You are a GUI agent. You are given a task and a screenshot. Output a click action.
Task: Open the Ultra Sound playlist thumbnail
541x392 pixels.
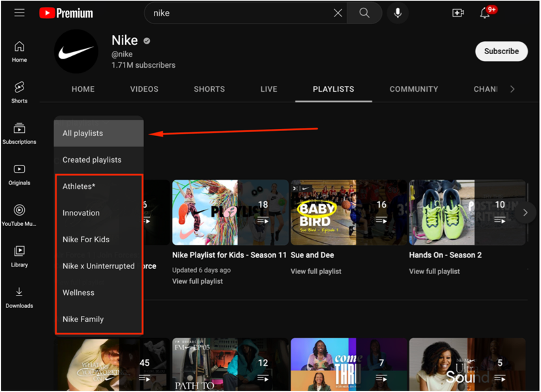point(467,364)
